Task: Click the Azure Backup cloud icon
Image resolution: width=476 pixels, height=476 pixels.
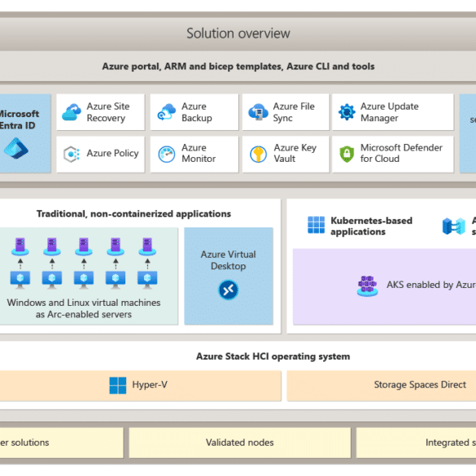Action: (x=166, y=112)
